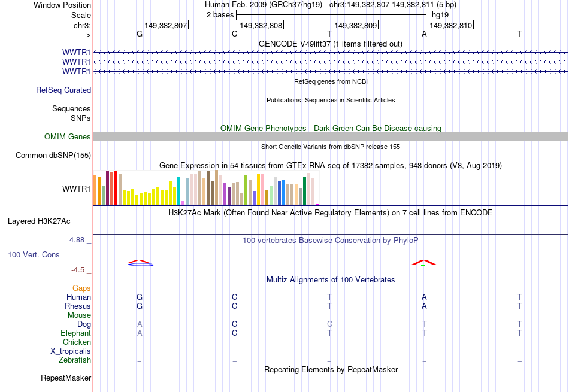Click position label 149,382,810

click(x=450, y=25)
